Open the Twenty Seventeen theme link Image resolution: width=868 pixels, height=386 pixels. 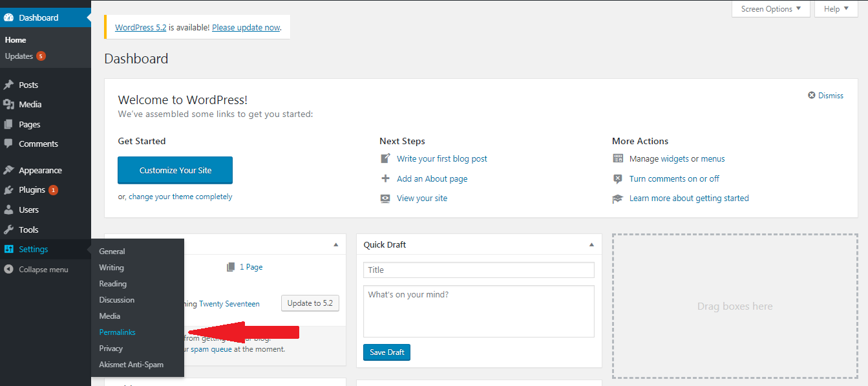(x=229, y=303)
